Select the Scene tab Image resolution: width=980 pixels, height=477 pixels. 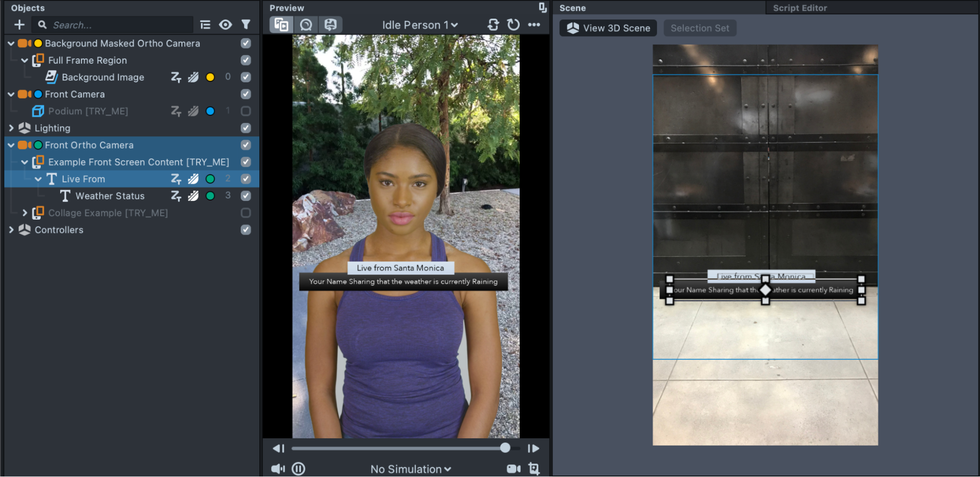click(x=573, y=8)
